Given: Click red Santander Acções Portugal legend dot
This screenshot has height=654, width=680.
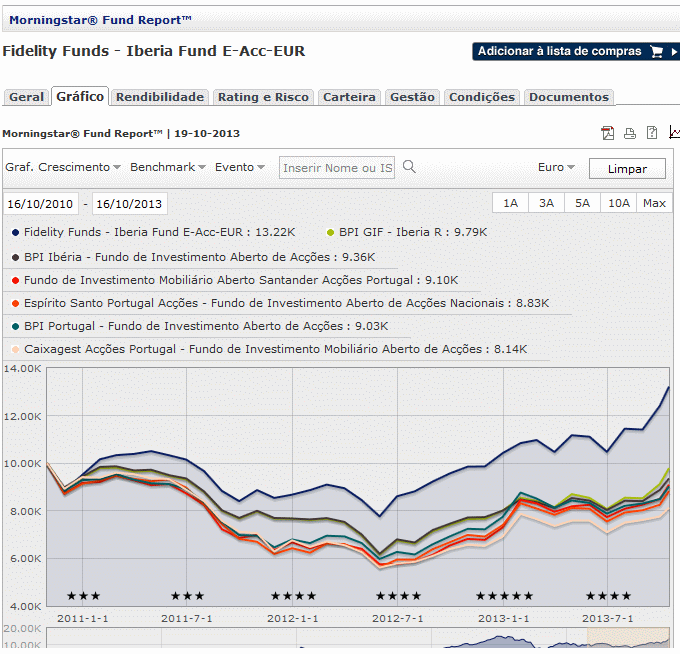Looking at the screenshot, I should pyautogui.click(x=15, y=281).
